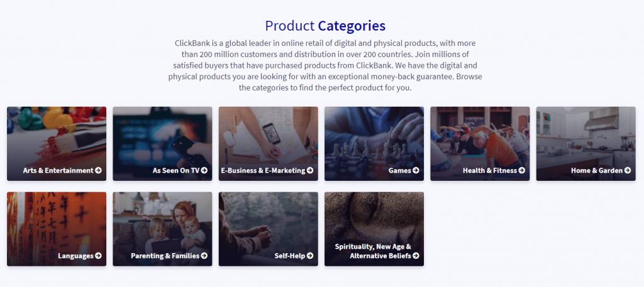This screenshot has width=644, height=287.
Task: Click arrow icon next to Health & Fitness
Action: [522, 171]
